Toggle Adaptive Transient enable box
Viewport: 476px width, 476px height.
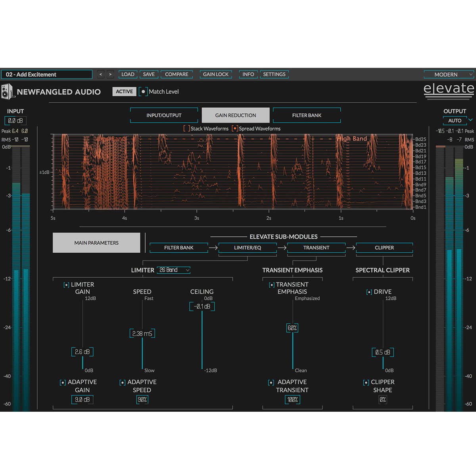coord(271,382)
